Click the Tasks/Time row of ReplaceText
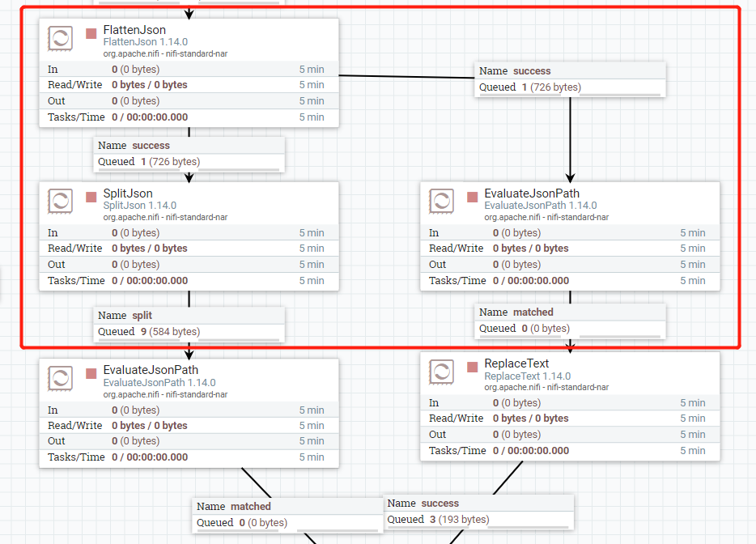This screenshot has width=756, height=544. coord(570,451)
